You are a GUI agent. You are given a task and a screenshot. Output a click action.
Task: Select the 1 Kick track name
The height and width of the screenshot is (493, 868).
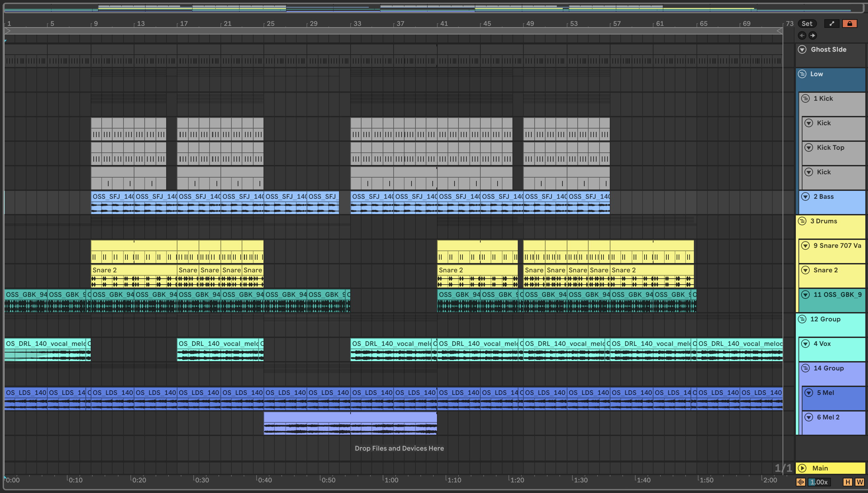(x=823, y=98)
